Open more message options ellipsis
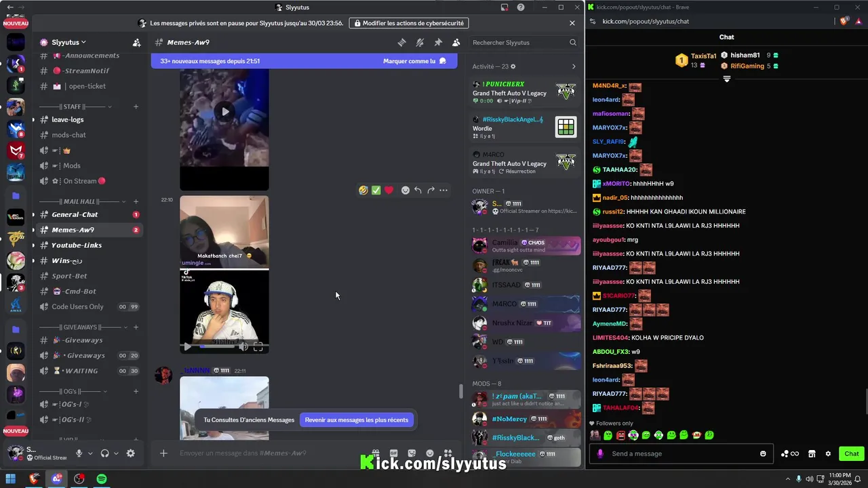The width and height of the screenshot is (868, 488). click(x=443, y=190)
